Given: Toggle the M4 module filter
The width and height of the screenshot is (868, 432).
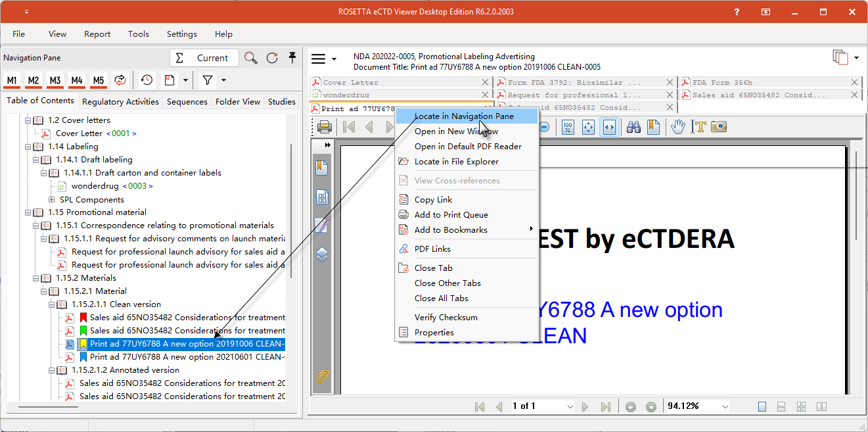Looking at the screenshot, I should pos(77,80).
